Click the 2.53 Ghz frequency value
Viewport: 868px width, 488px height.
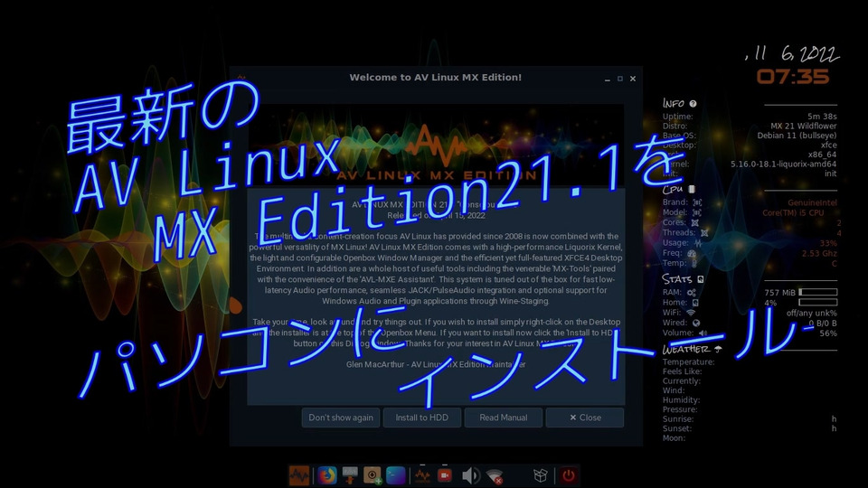tap(820, 253)
